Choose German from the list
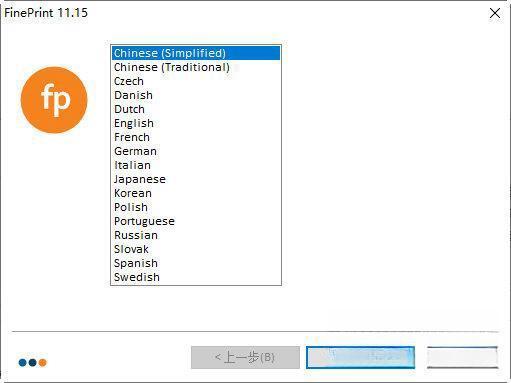511x383 pixels. [x=196, y=151]
